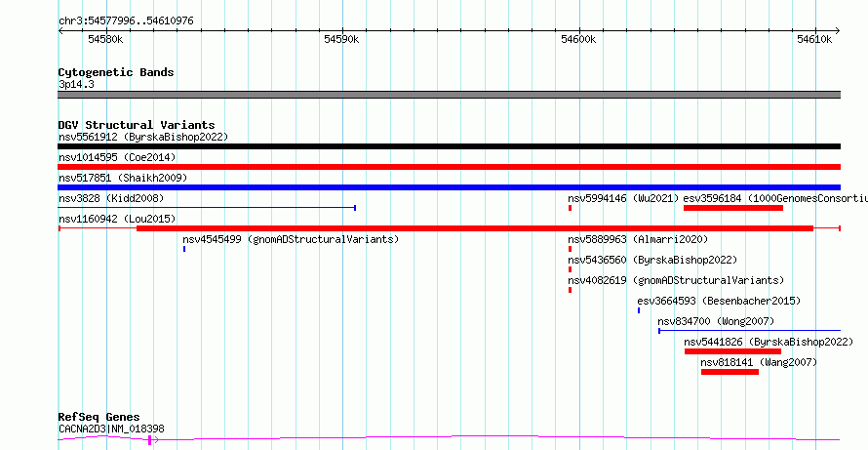Viewport: 868px width, 450px height.
Task: Select the esv3596184 red variant bar
Action: point(733,208)
